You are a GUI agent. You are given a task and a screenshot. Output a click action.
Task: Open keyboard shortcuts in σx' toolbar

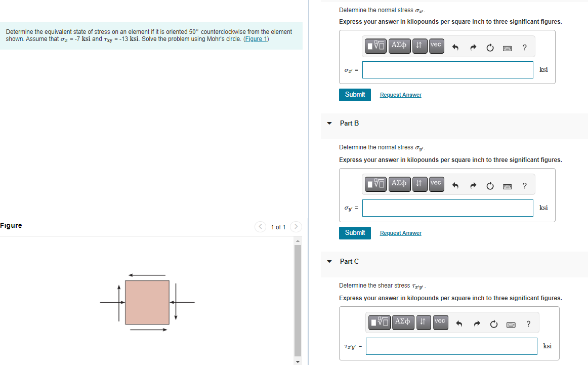[508, 48]
